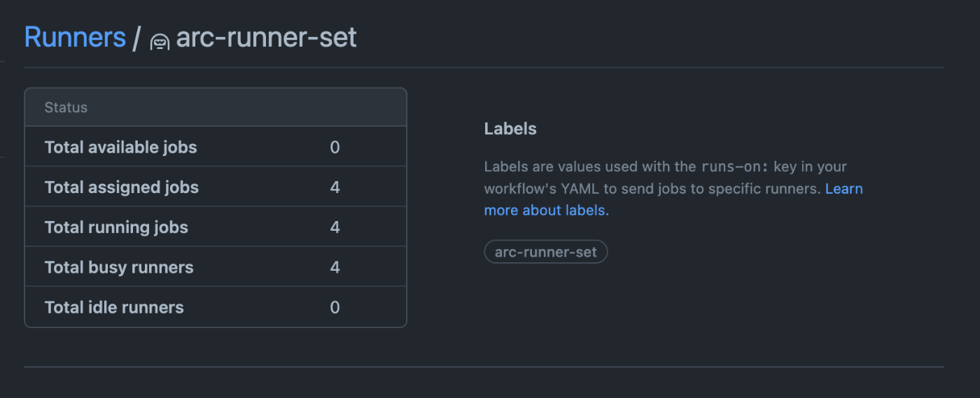Viewport: 980px width, 398px height.
Task: Click the arc-runner-set label badge
Action: (546, 252)
